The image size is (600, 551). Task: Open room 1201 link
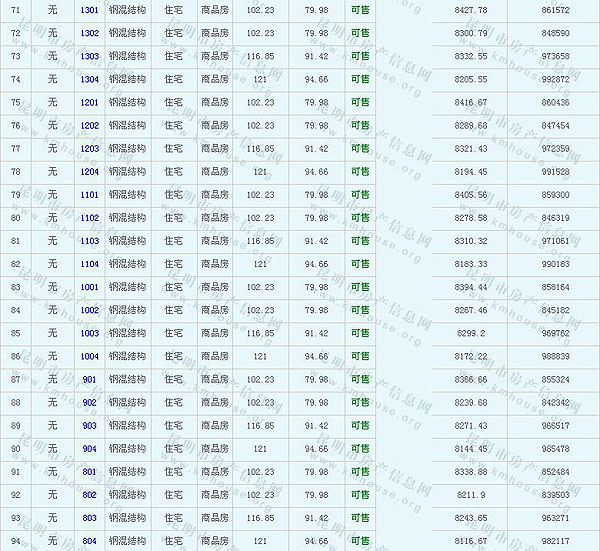click(x=89, y=102)
